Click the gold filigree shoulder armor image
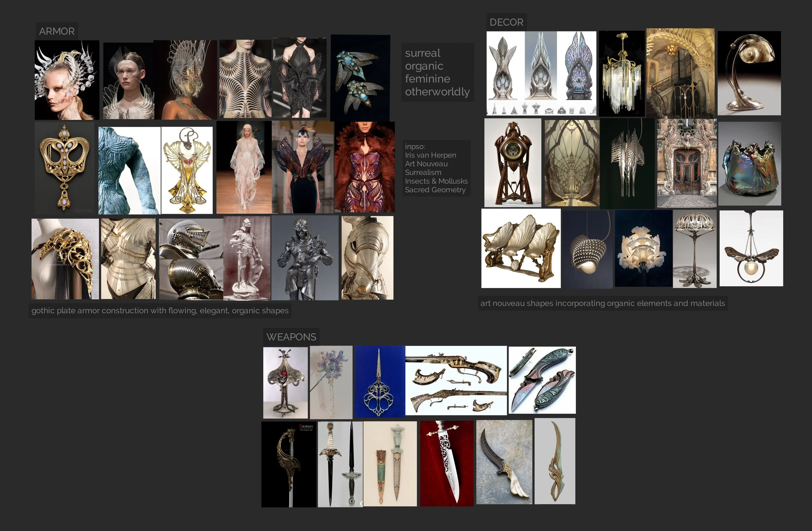 coord(65,259)
